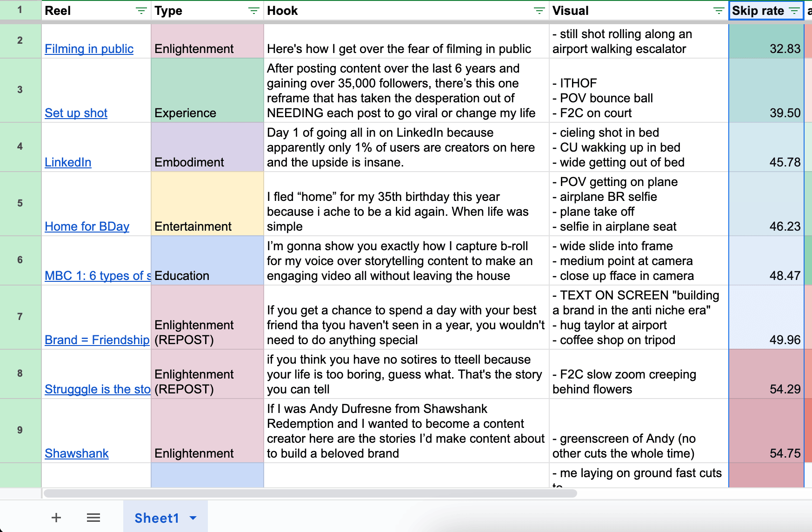
Task: Open the all sheets list icon
Action: click(x=93, y=518)
